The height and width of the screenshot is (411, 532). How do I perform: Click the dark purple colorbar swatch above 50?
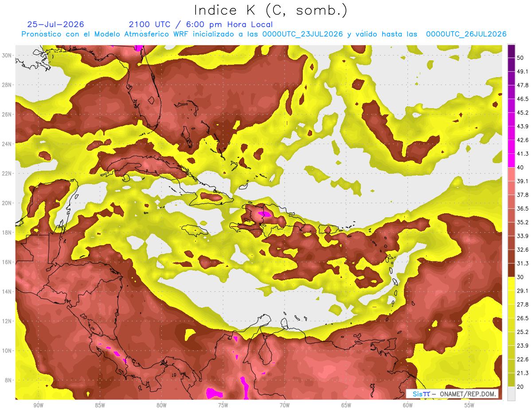coord(511,51)
